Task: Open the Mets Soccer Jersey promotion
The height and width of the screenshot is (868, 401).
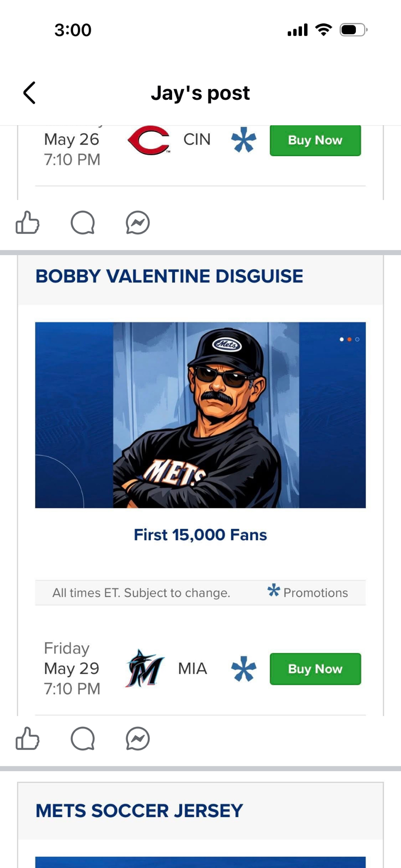Action: click(139, 811)
